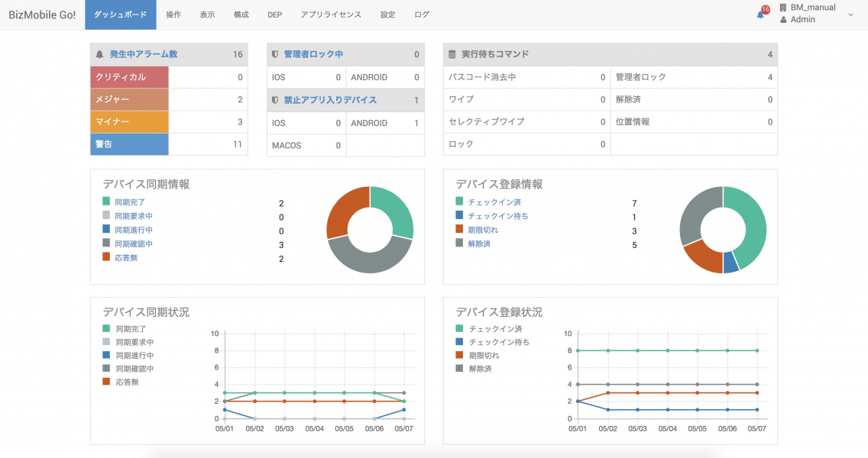Select the orange マイナー alarm row label

(130, 121)
